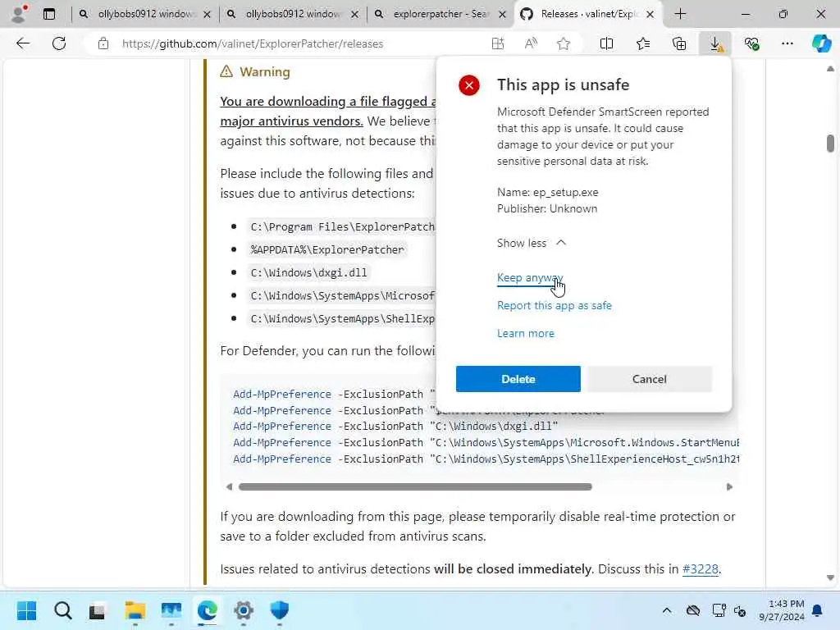Viewport: 840px width, 630px height.
Task: Open the Windows Start menu
Action: 26,610
